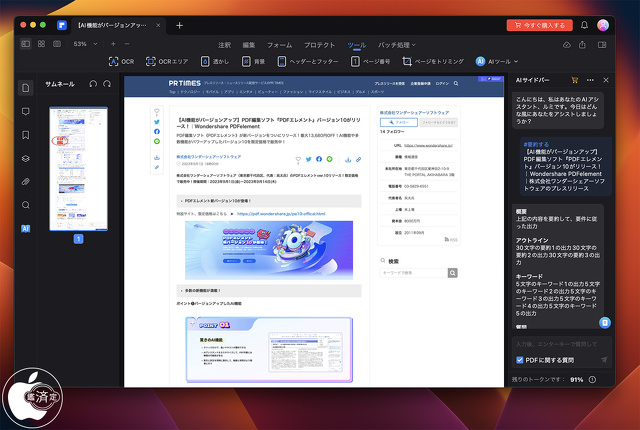Open the search panel in sidebar
The width and height of the screenshot is (640, 430).
[x=26, y=205]
